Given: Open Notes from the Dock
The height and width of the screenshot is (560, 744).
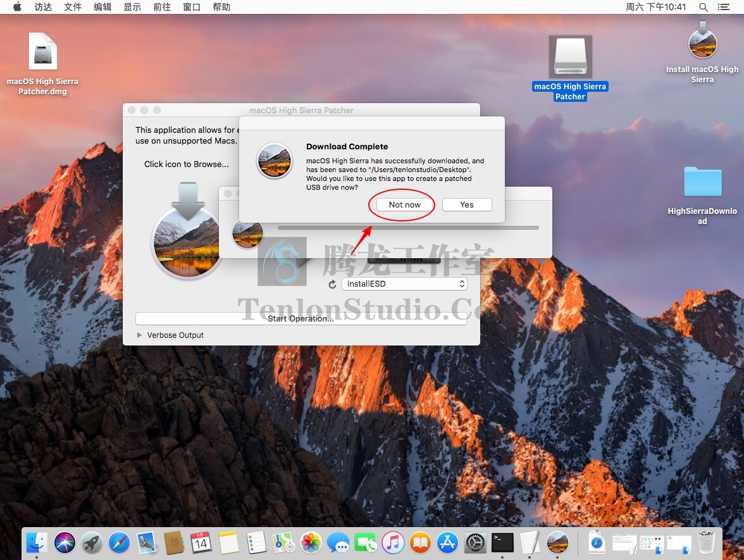Looking at the screenshot, I should coord(229,542).
